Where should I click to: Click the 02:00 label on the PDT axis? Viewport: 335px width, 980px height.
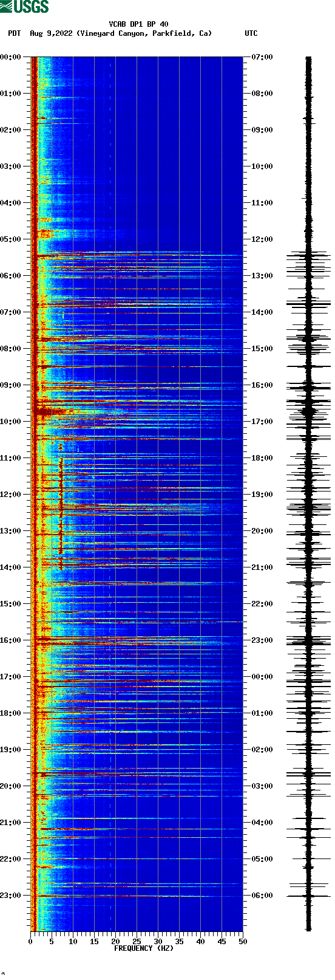click(x=11, y=130)
